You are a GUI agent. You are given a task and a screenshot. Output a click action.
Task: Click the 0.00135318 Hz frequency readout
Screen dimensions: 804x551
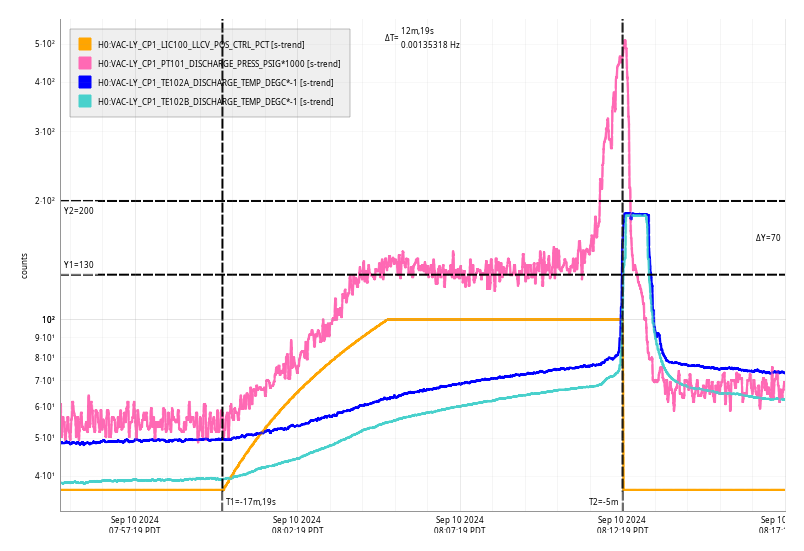(430, 45)
